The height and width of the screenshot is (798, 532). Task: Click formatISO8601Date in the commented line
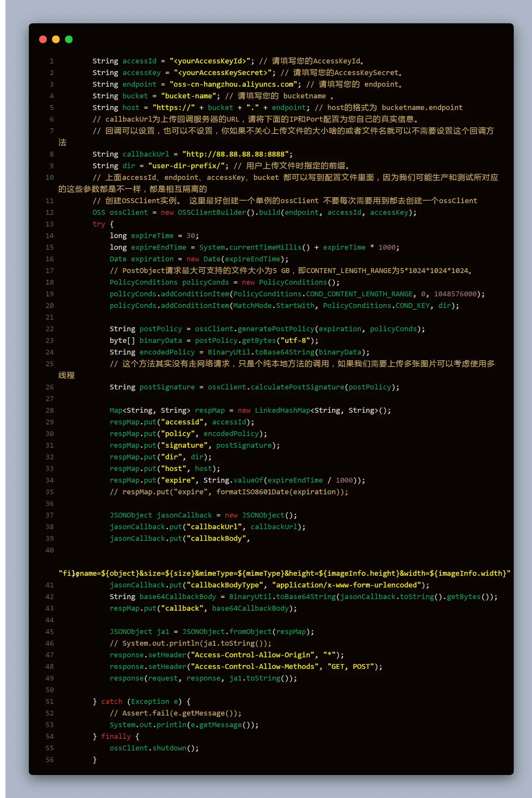coord(253,492)
